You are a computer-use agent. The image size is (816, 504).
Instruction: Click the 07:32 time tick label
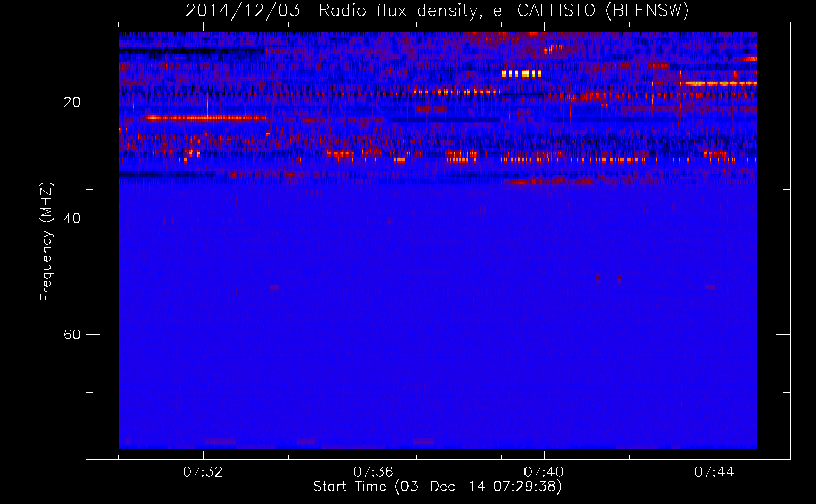(x=203, y=472)
